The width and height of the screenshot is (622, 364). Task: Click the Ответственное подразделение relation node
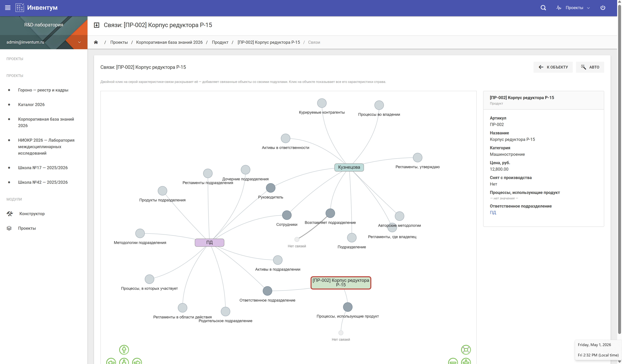tap(267, 291)
